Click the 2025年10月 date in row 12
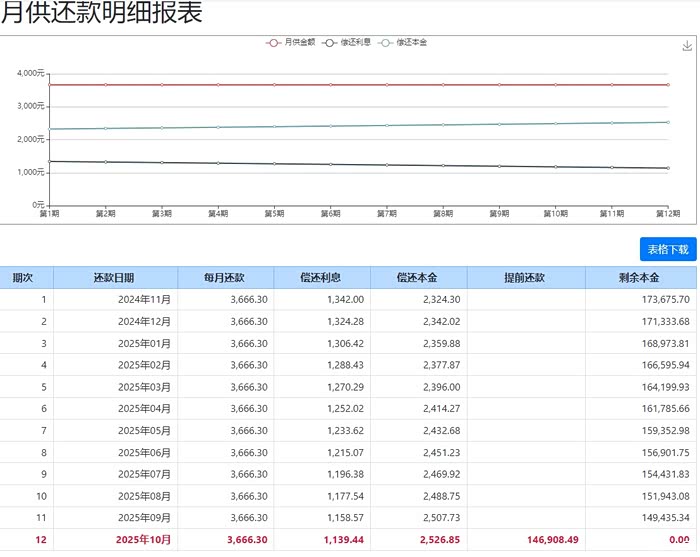 click(144, 539)
